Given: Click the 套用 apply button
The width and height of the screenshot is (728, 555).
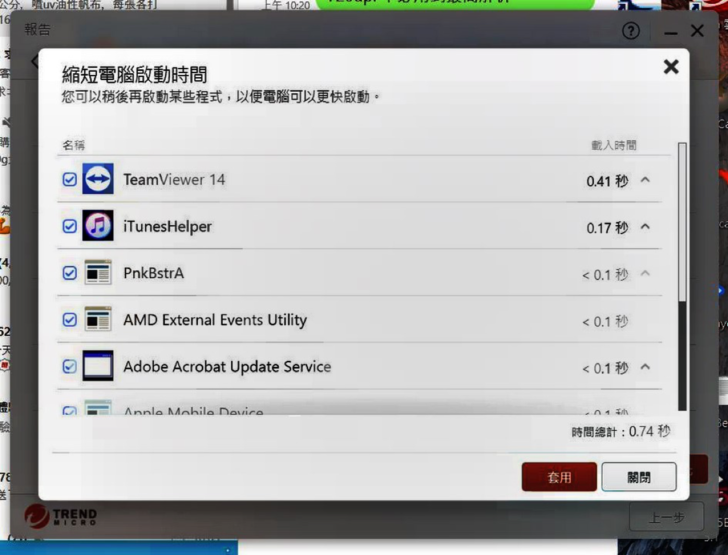Looking at the screenshot, I should click(559, 477).
